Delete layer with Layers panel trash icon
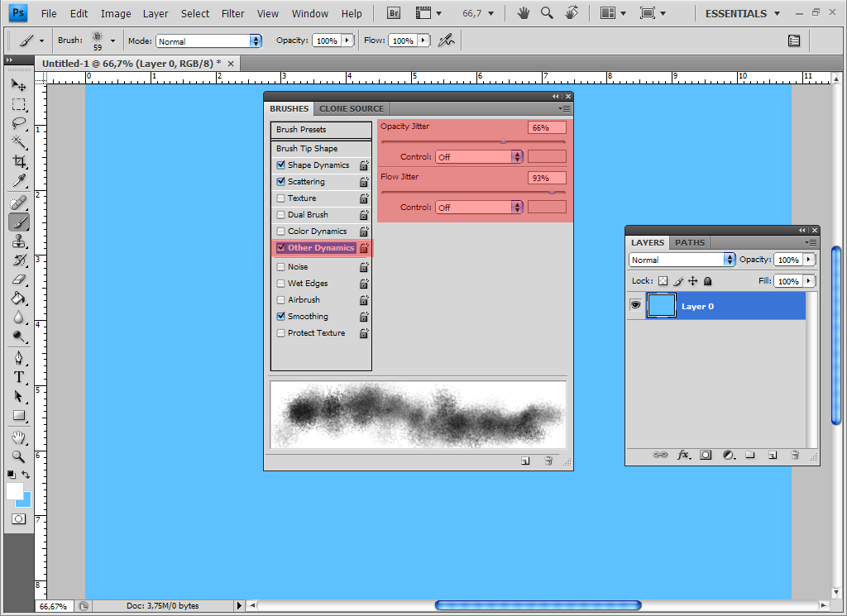847x616 pixels. (795, 455)
